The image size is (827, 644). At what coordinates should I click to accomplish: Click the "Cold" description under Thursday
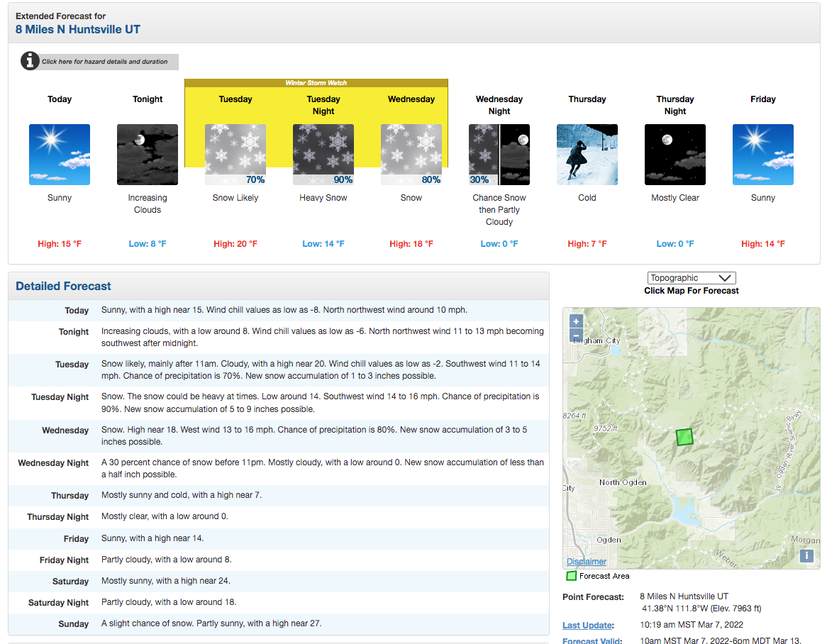(587, 198)
